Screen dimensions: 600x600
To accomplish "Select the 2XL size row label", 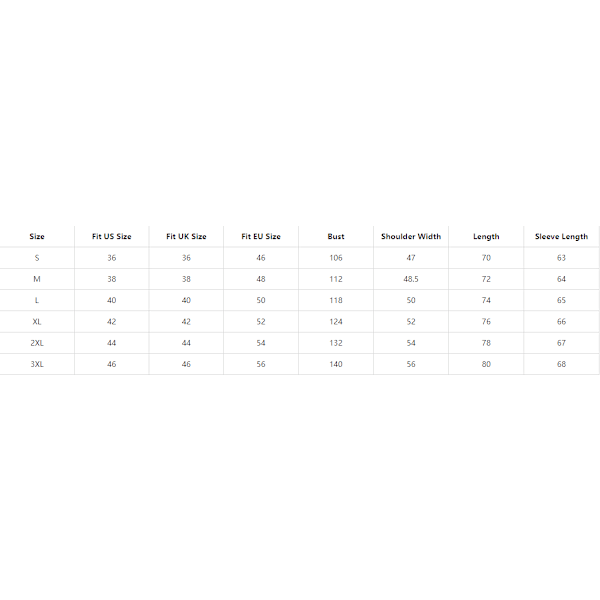I will point(37,343).
